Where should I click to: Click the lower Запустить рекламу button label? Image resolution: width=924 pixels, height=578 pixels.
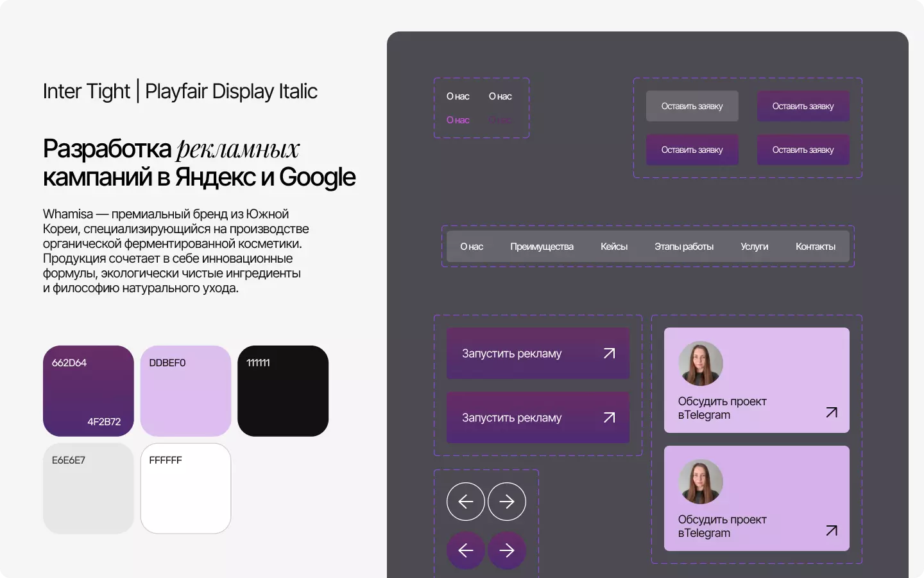coord(511,418)
